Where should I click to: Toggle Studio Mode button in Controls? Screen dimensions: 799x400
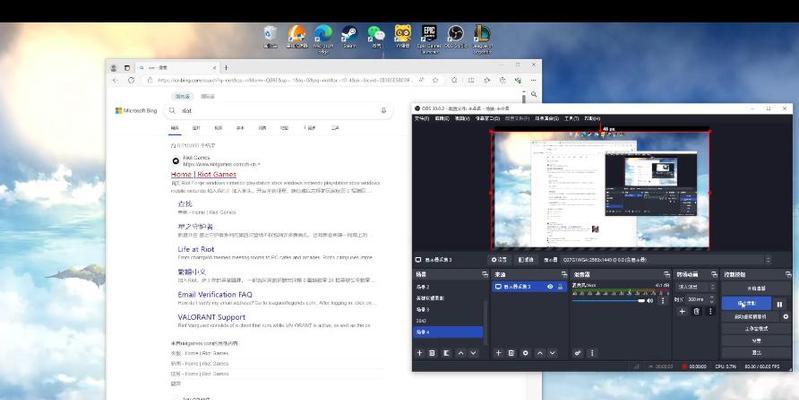(756, 329)
